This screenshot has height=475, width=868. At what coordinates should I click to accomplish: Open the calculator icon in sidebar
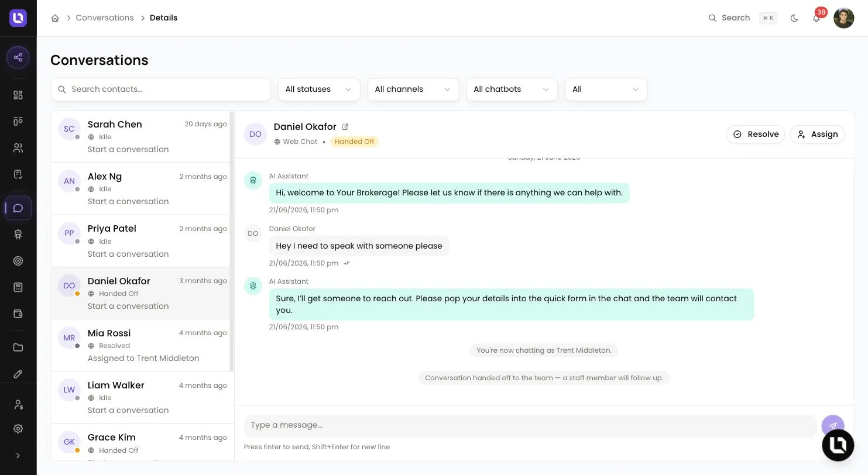click(18, 287)
